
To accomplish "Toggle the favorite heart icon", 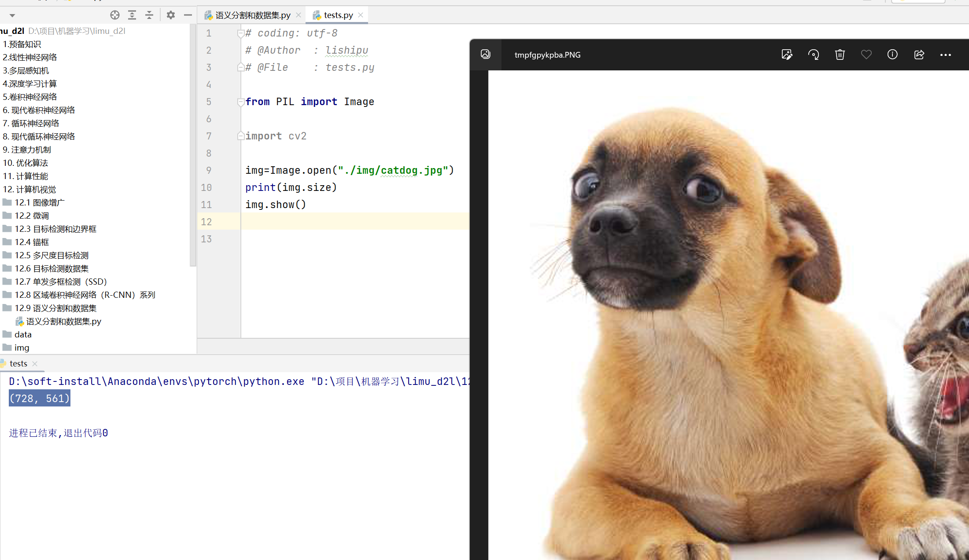I will coord(866,55).
